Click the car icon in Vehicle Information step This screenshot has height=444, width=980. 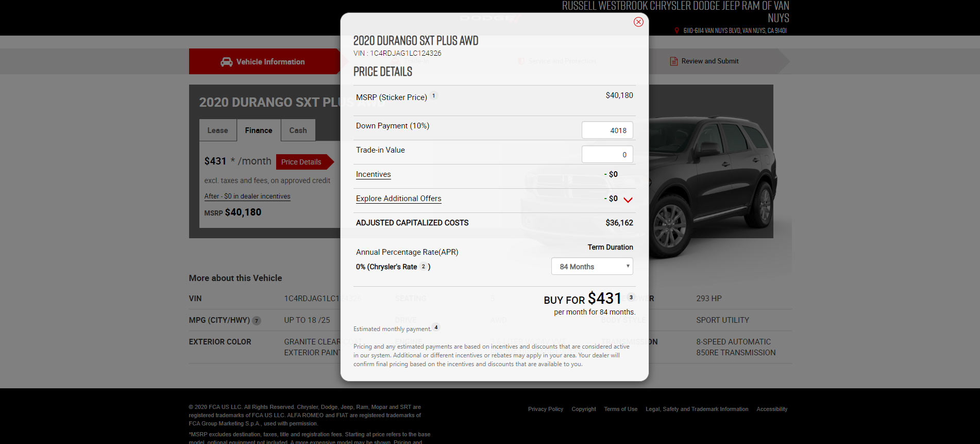point(226,62)
